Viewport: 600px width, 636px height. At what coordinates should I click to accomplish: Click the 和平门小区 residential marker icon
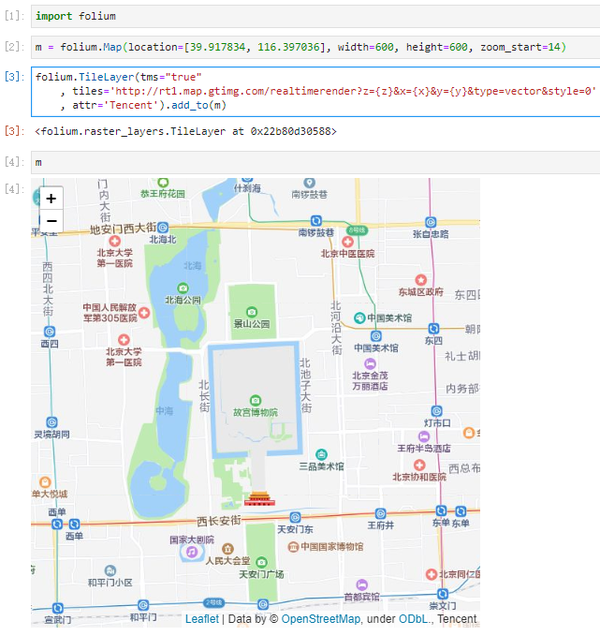110,571
